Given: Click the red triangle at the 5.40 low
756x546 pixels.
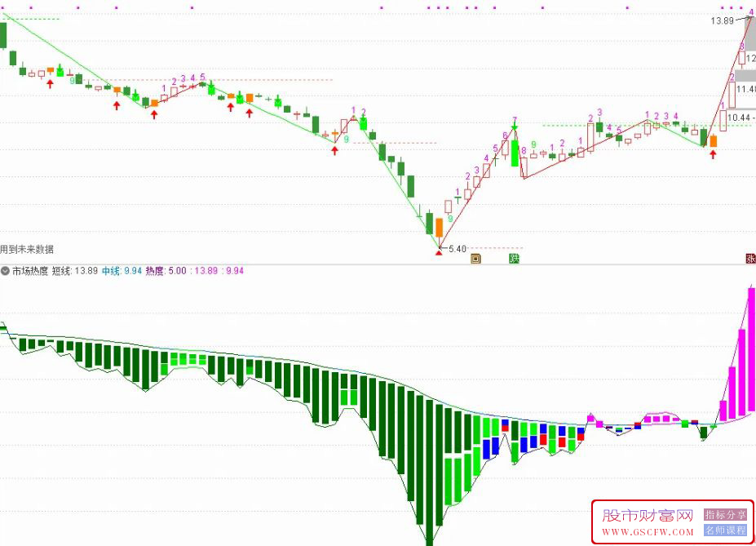Looking at the screenshot, I should [439, 251].
